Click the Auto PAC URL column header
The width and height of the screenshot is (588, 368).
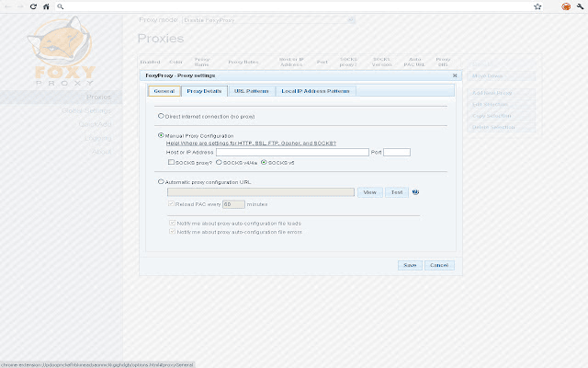tap(414, 62)
